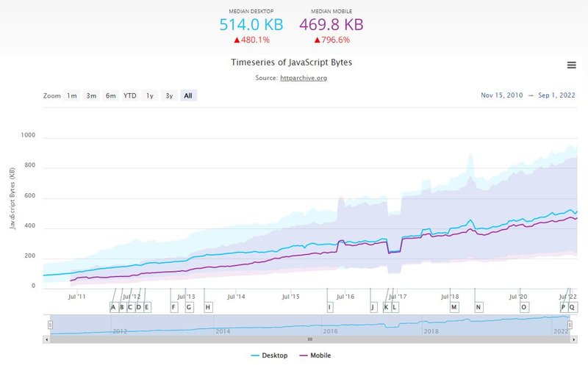Click the navigator scrollbar left arrow
This screenshot has width=588, height=365.
coord(46,339)
